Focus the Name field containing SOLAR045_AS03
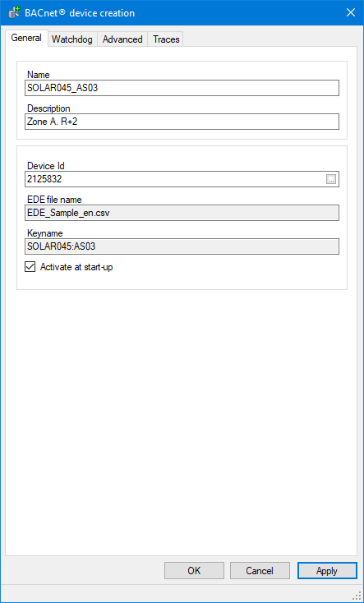The width and height of the screenshot is (364, 603). [x=182, y=88]
